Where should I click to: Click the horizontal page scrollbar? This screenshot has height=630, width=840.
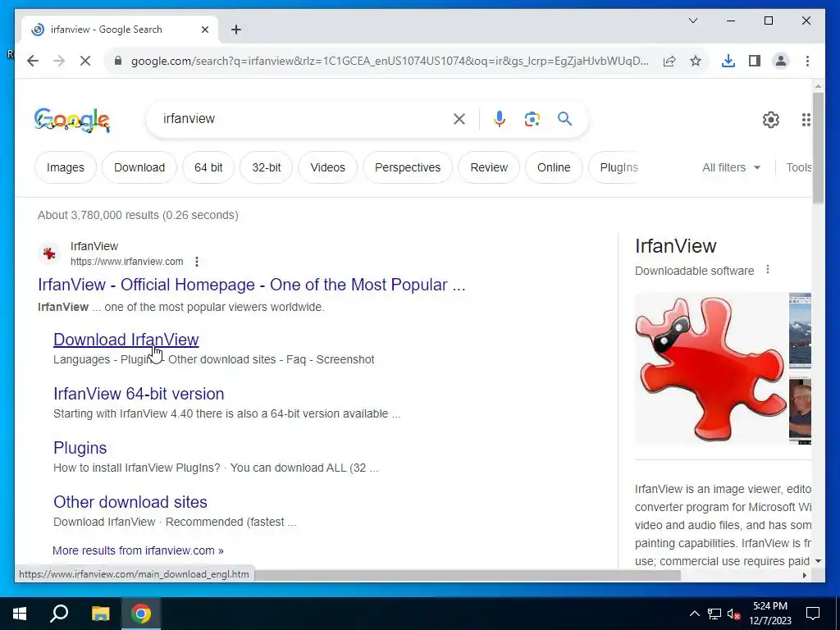[x=466, y=575]
